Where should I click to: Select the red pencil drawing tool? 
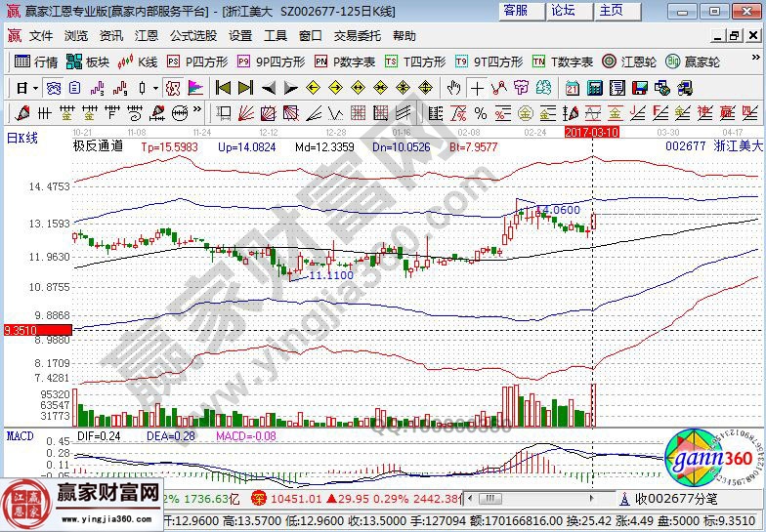[21, 113]
